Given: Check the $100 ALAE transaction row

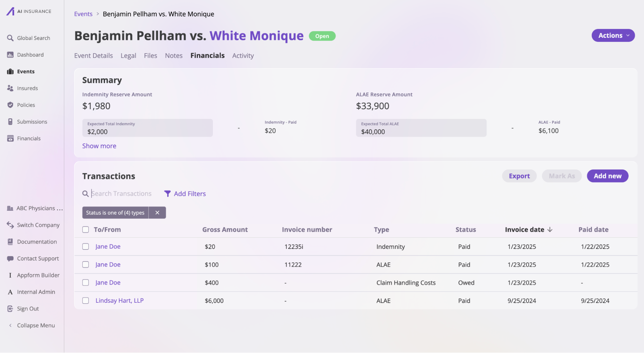Looking at the screenshot, I should [x=85, y=265].
